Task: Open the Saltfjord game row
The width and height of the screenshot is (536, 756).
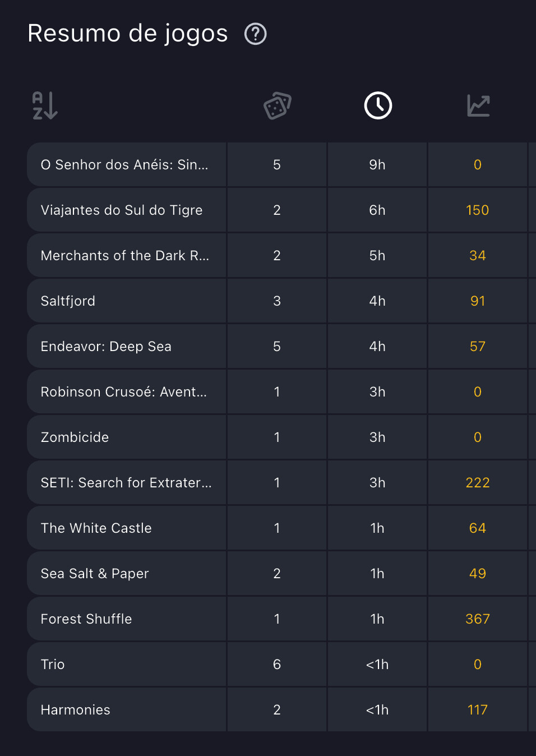Action: tap(68, 301)
